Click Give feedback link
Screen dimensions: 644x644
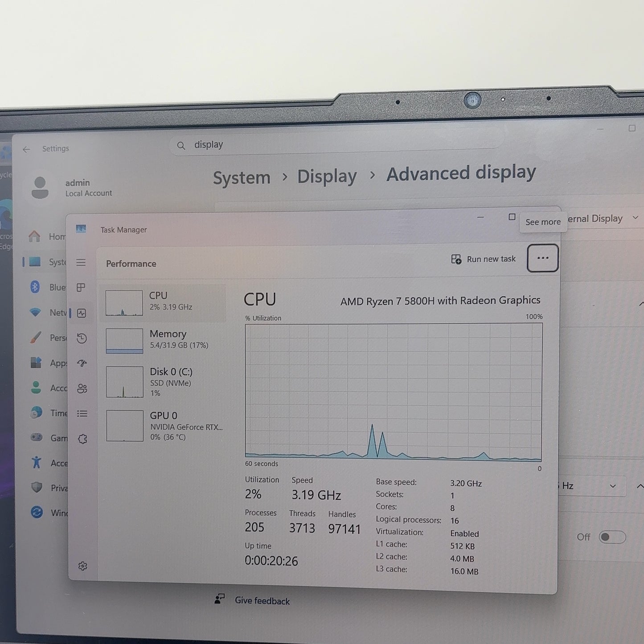[x=262, y=601]
